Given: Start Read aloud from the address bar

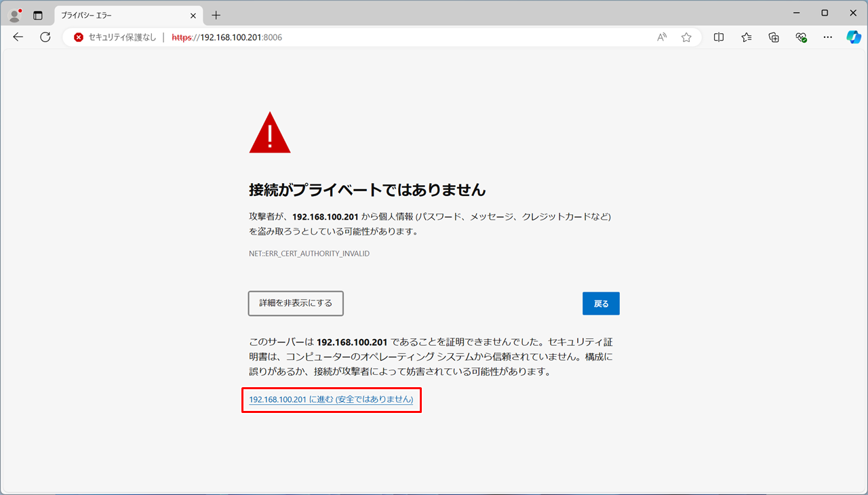Looking at the screenshot, I should pyautogui.click(x=660, y=37).
